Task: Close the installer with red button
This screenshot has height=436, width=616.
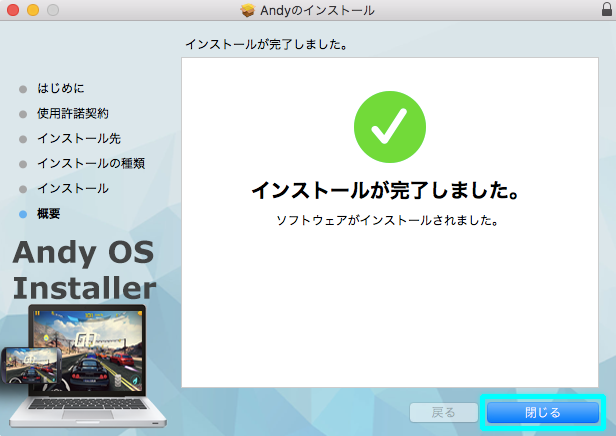Action: [x=13, y=10]
